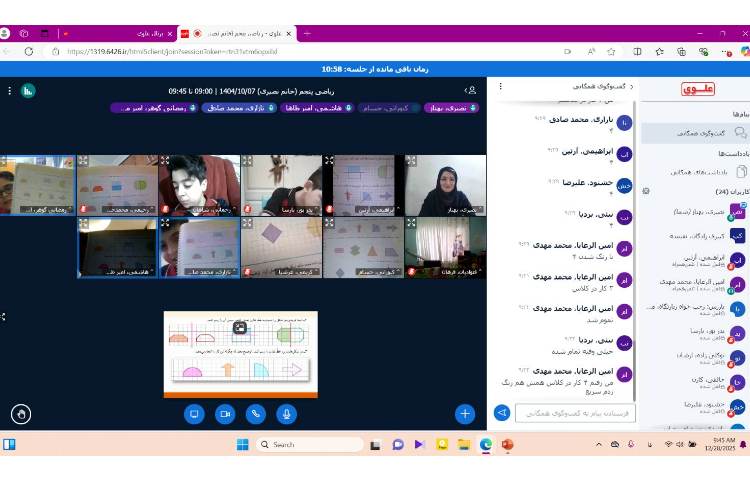The image size is (750, 480).
Task: Click the connection status bars icon
Action: 28,90
